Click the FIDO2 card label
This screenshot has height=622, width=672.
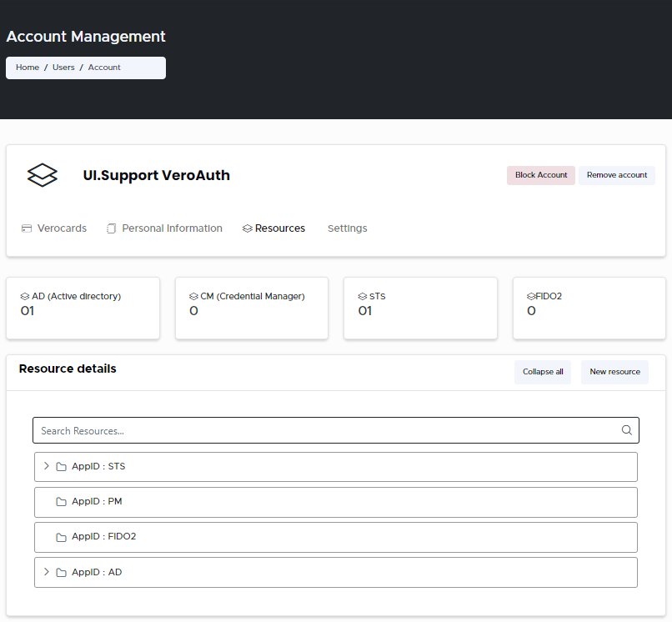[549, 296]
